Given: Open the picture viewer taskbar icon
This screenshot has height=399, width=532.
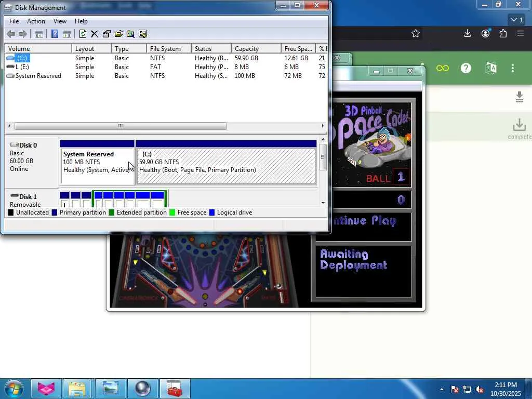Looking at the screenshot, I should coord(110,389).
